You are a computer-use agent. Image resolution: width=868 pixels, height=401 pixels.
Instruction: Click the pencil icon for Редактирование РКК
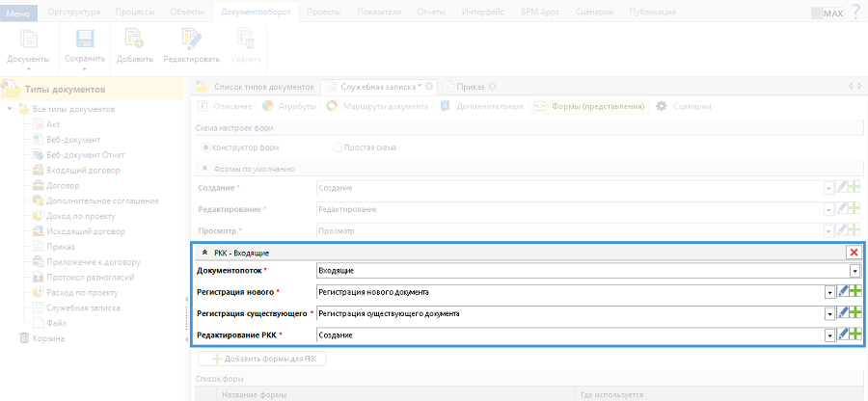point(843,334)
